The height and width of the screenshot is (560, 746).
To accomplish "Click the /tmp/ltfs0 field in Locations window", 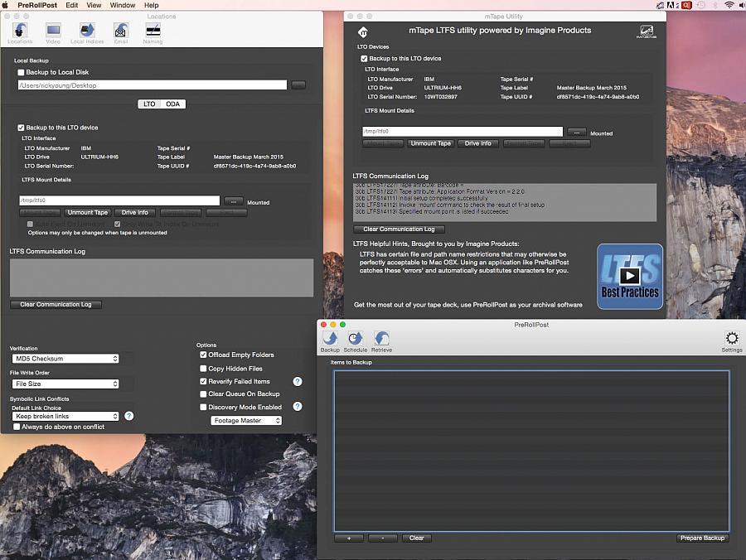I will 119,200.
